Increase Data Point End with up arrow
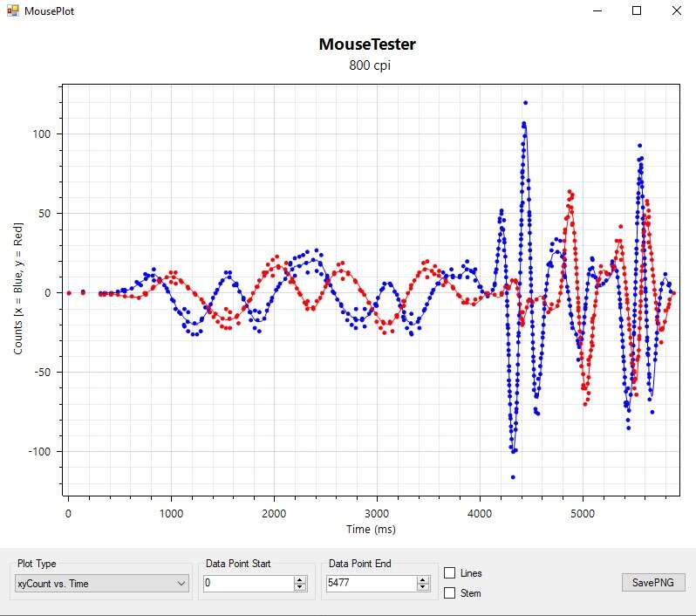Image resolution: width=696 pixels, height=616 pixels. [x=423, y=579]
